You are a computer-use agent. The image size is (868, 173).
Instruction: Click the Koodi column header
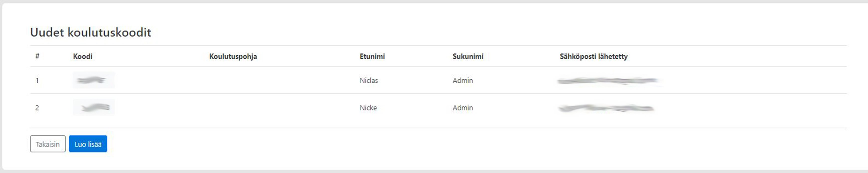[x=83, y=56]
